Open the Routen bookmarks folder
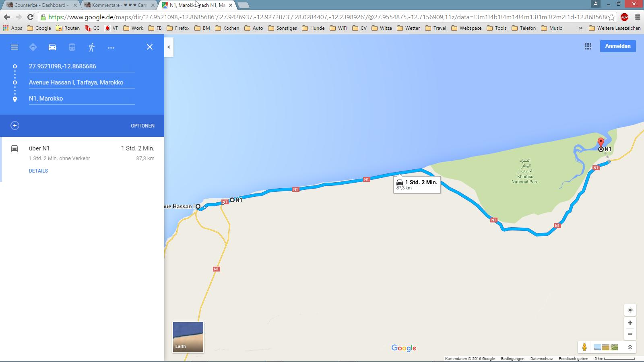The image size is (644, 362). point(68,28)
